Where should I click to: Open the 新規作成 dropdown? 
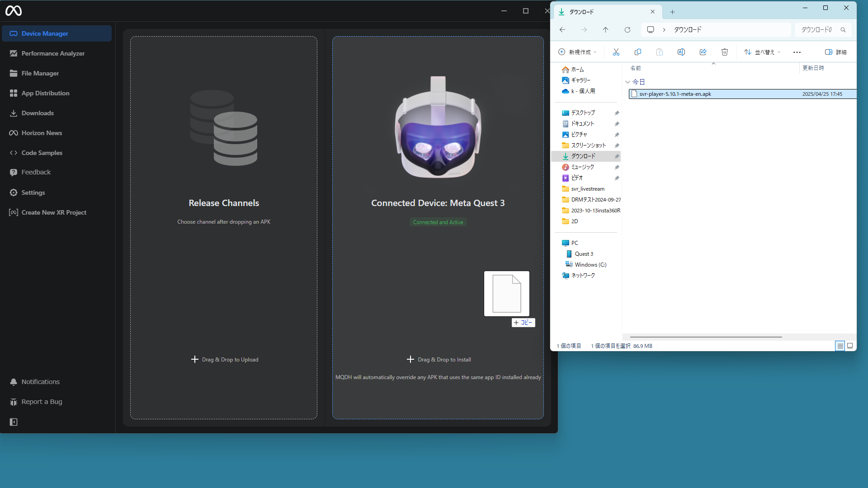[x=578, y=52]
